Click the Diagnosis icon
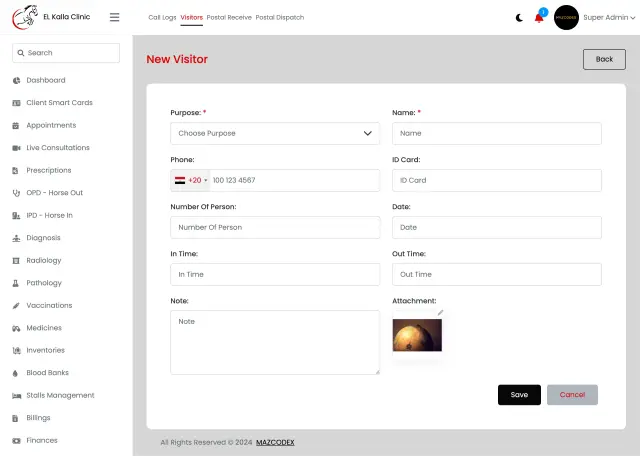Screen dimensions: 640x456 point(16,238)
